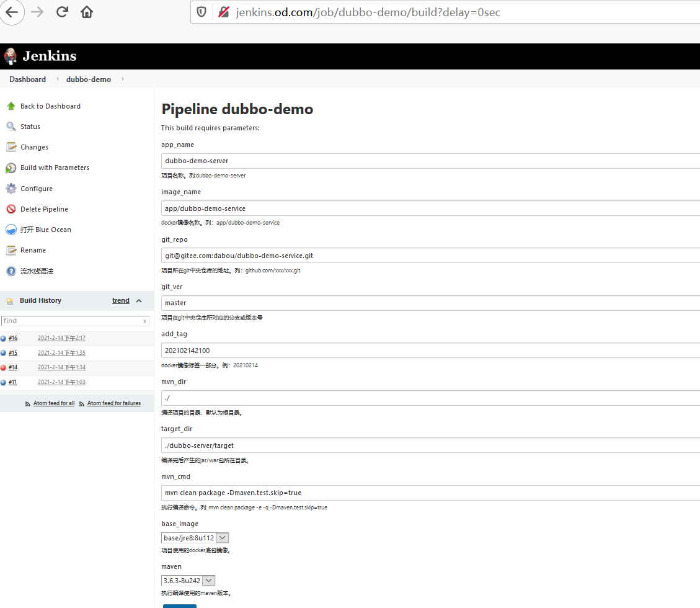
Task: Click the build history find field
Action: (75, 321)
